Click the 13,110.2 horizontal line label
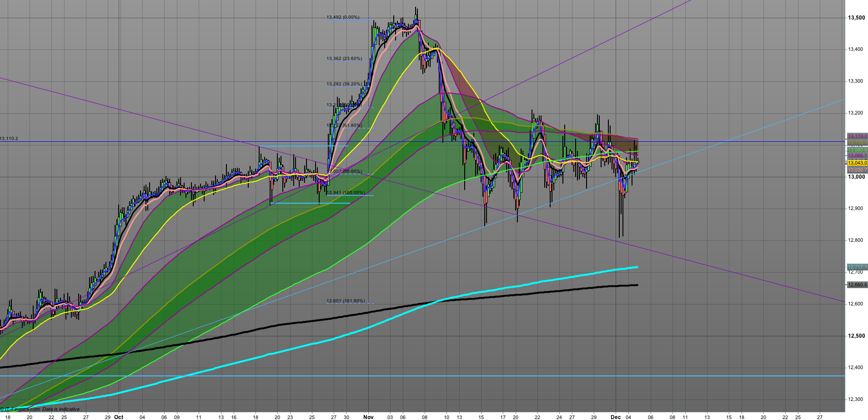The height and width of the screenshot is (420, 868). [9, 139]
